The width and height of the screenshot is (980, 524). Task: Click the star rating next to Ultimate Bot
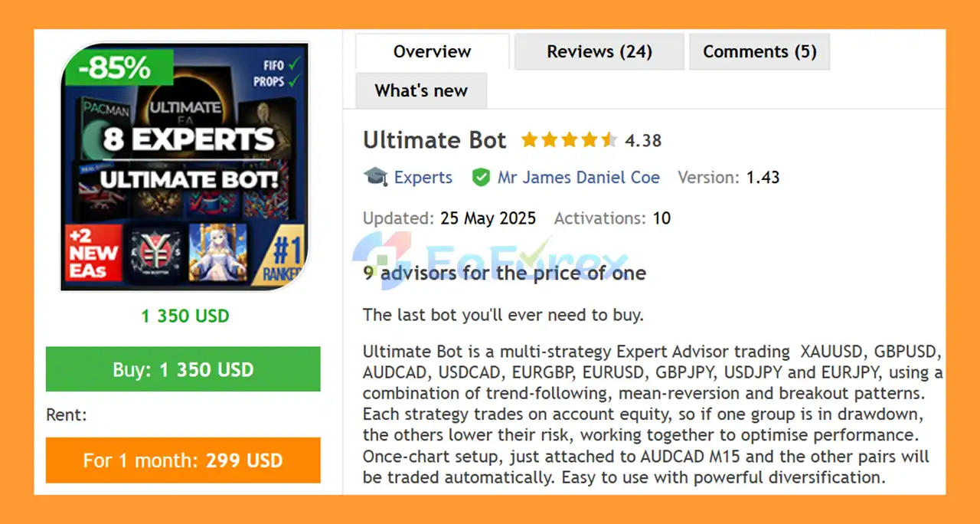(x=569, y=140)
